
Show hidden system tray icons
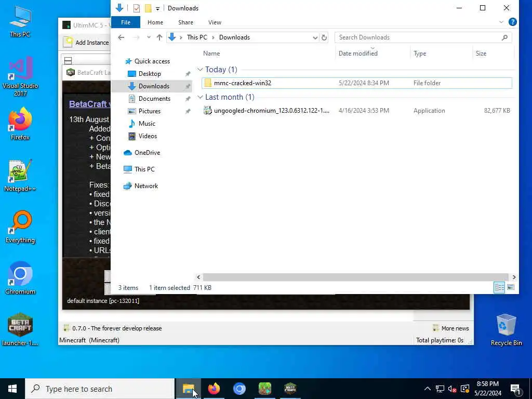[x=428, y=389]
